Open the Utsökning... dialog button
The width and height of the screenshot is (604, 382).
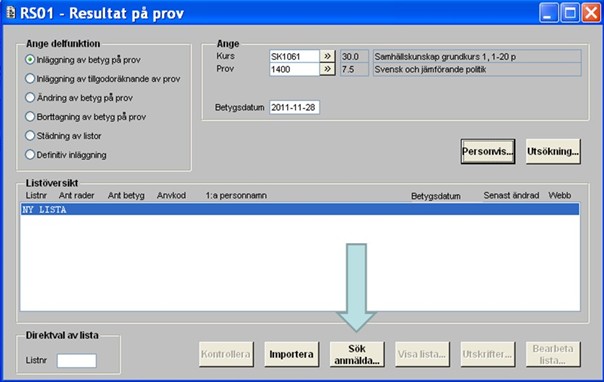point(553,151)
